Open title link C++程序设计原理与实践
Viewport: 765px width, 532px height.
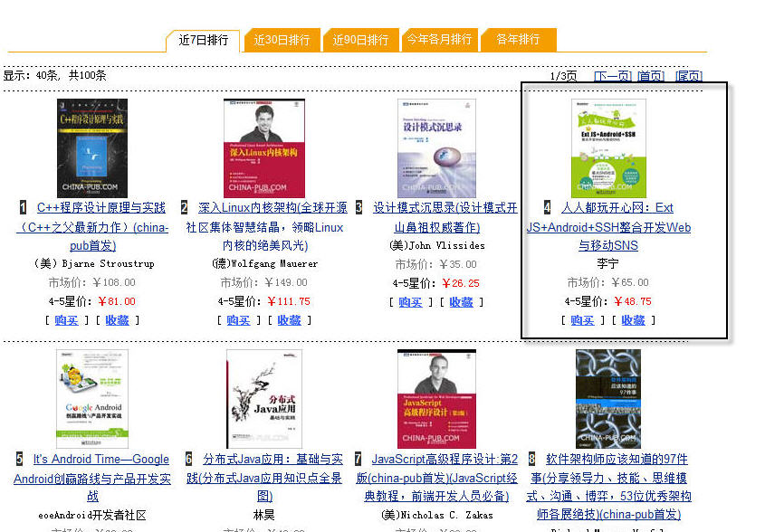pos(92,227)
